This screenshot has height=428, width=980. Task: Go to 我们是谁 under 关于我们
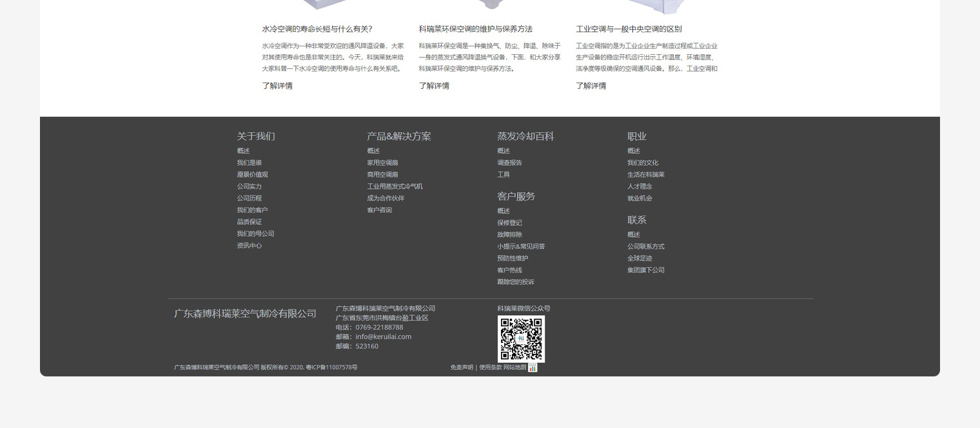pyautogui.click(x=249, y=163)
